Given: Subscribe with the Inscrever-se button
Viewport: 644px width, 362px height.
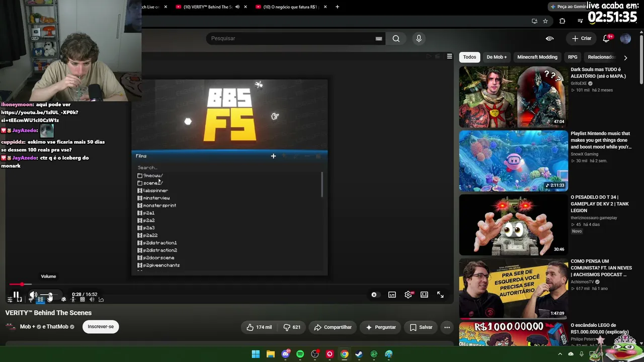Looking at the screenshot, I should (x=101, y=327).
